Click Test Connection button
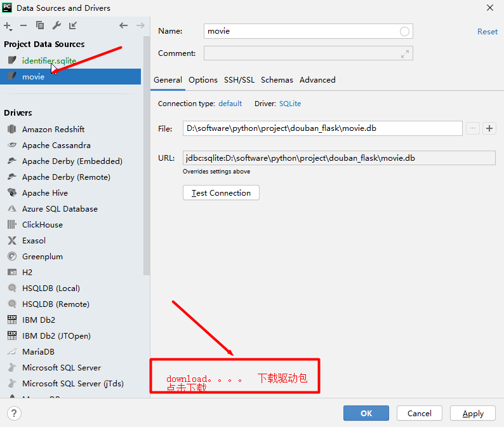Image resolution: width=504 pixels, height=427 pixels. (221, 193)
